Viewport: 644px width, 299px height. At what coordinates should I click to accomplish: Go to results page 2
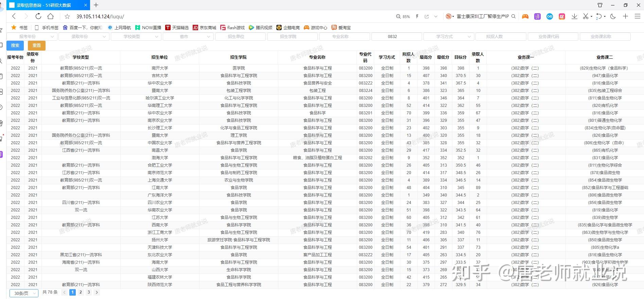point(81,292)
